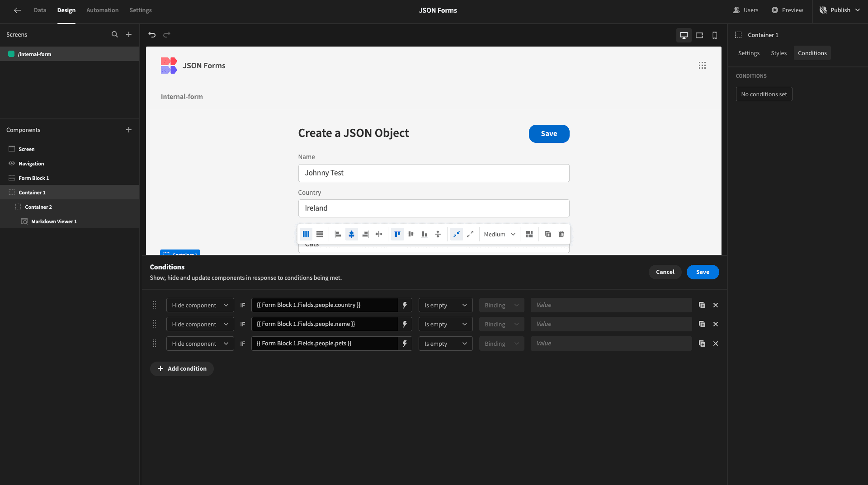Open the Preview button
Viewport: 868px width, 485px height.
(787, 10)
